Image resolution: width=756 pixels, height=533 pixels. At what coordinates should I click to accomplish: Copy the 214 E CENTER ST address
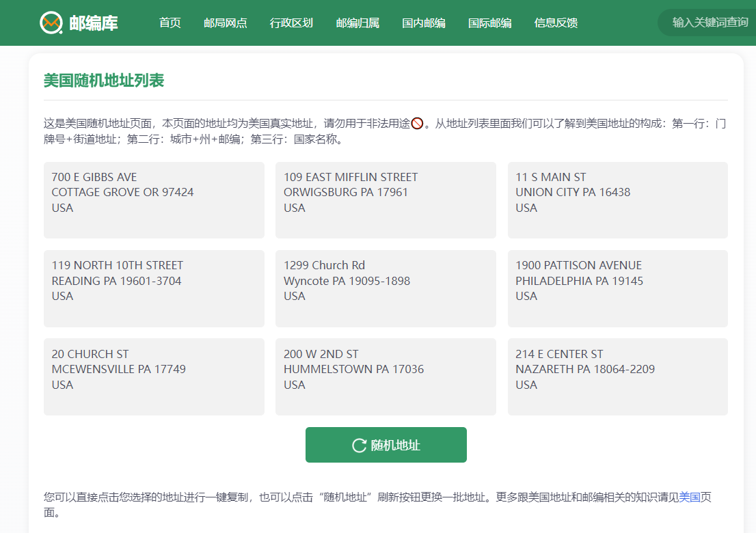pos(617,377)
